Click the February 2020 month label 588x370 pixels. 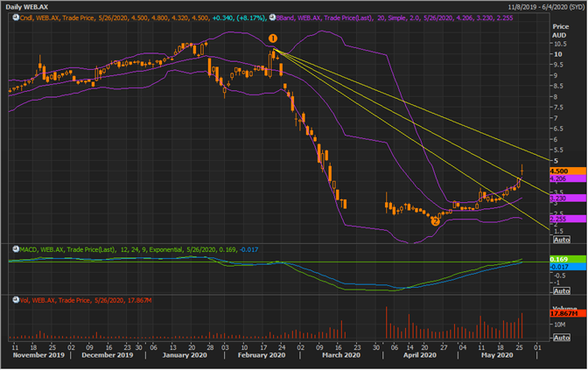point(262,354)
